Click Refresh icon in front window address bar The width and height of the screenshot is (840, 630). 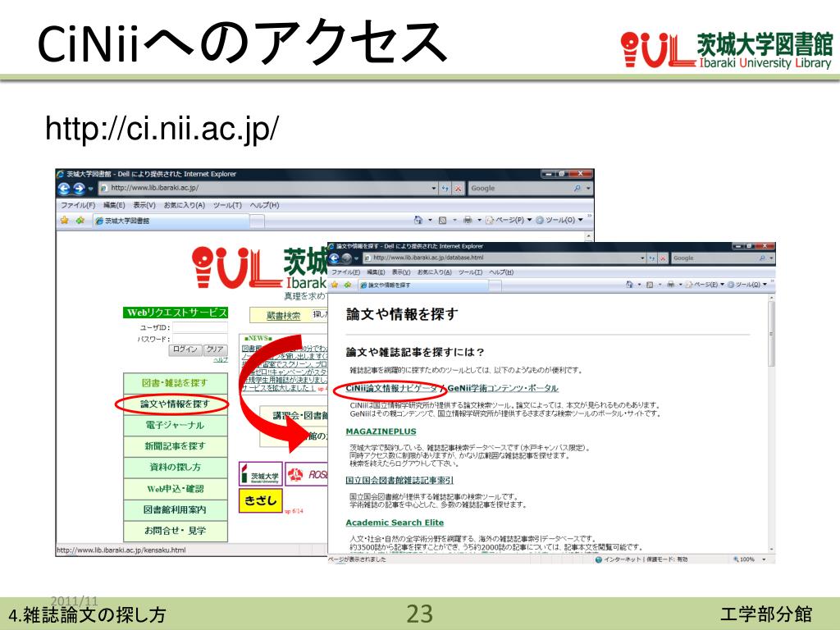pos(652,258)
